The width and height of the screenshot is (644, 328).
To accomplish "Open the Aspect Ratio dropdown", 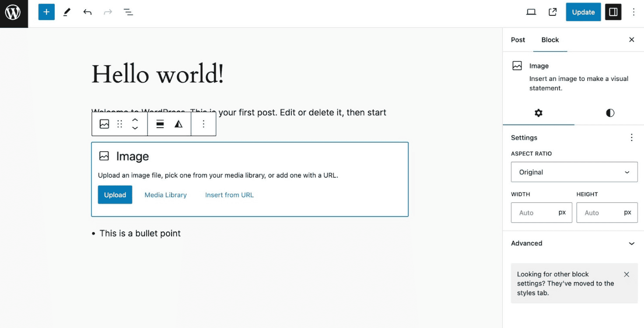I will pyautogui.click(x=574, y=172).
